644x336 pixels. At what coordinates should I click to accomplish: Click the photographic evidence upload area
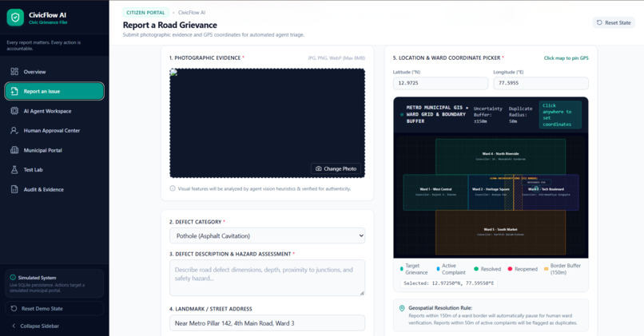tap(268, 123)
